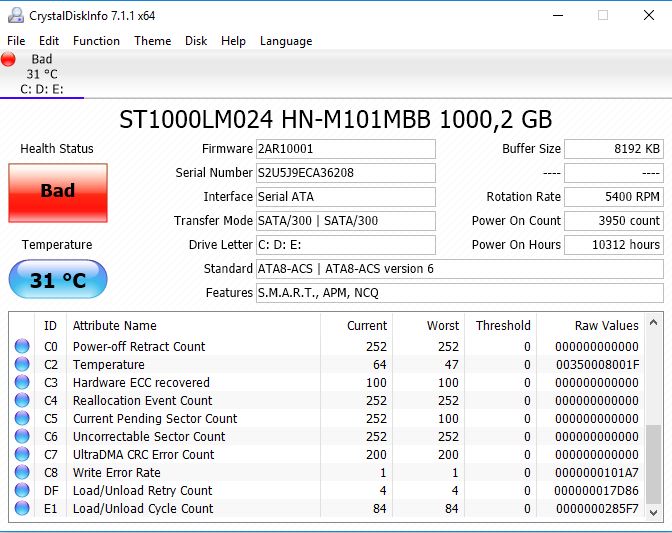
Task: Select the UltraDMA CRC Error Count row text
Action: 143,454
